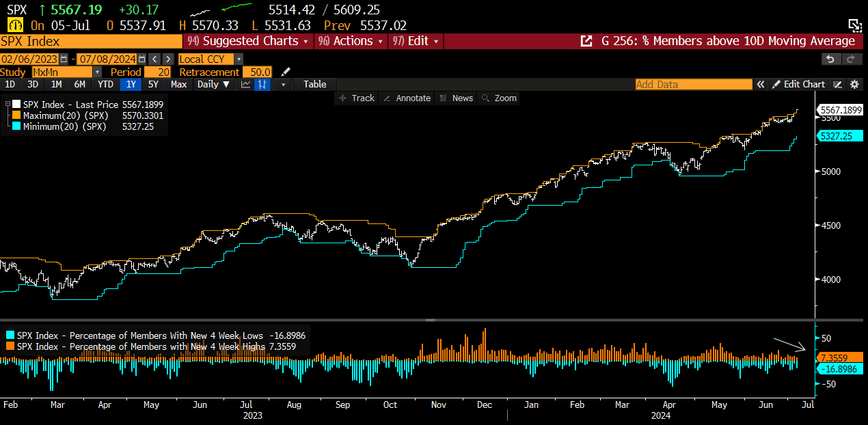Click cyan swatch for Minimum(20) series
Screen dimensions: 868x425
(x=16, y=126)
